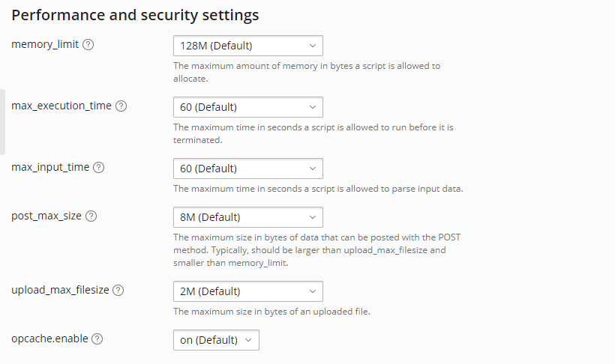Click the Performance and security settings heading
The width and height of the screenshot is (615, 364).
(135, 15)
